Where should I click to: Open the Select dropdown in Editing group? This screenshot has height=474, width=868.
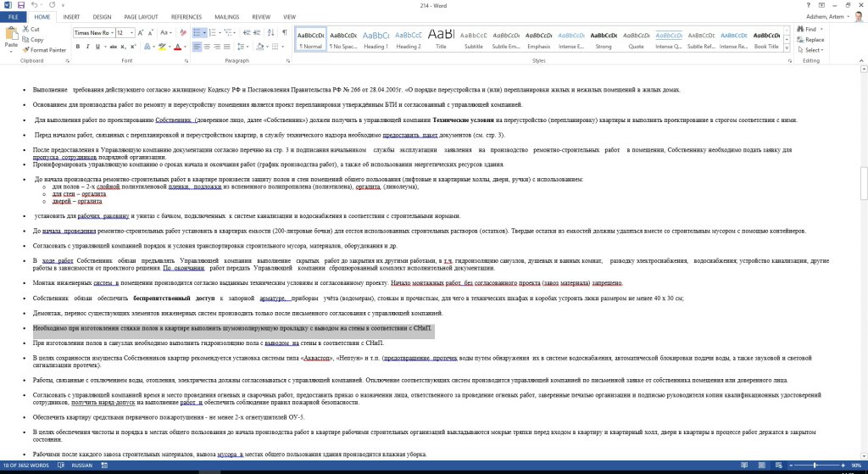[x=812, y=50]
